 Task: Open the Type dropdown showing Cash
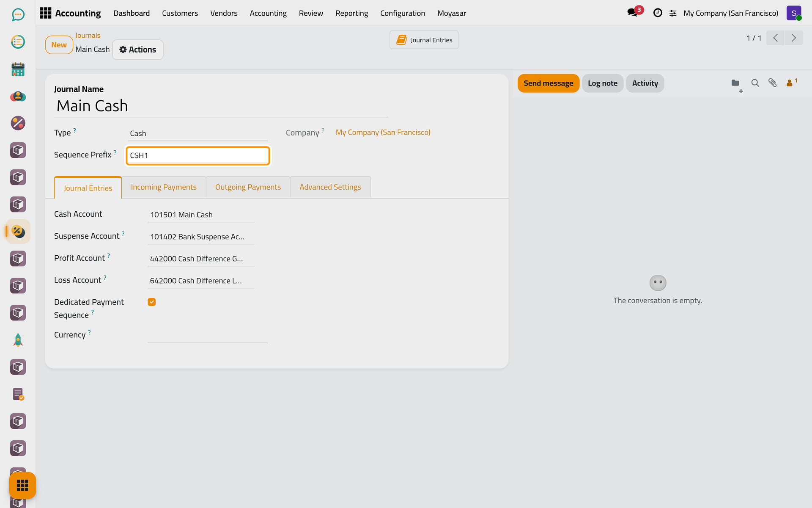198,133
